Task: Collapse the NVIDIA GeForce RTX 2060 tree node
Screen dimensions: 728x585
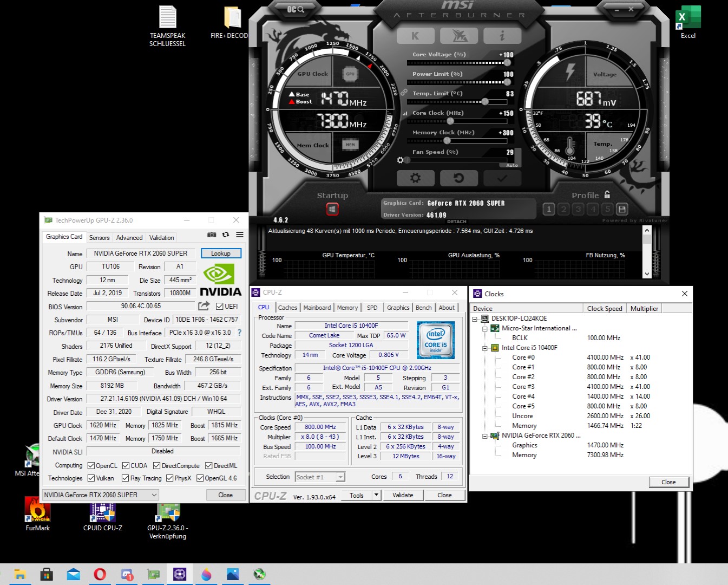Action: click(485, 435)
